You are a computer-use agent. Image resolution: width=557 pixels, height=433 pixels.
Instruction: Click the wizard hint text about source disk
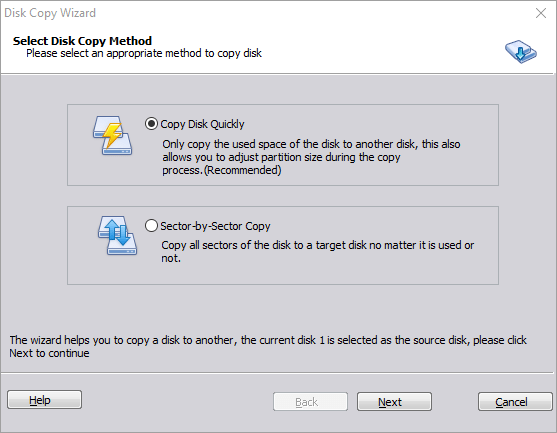tap(268, 346)
